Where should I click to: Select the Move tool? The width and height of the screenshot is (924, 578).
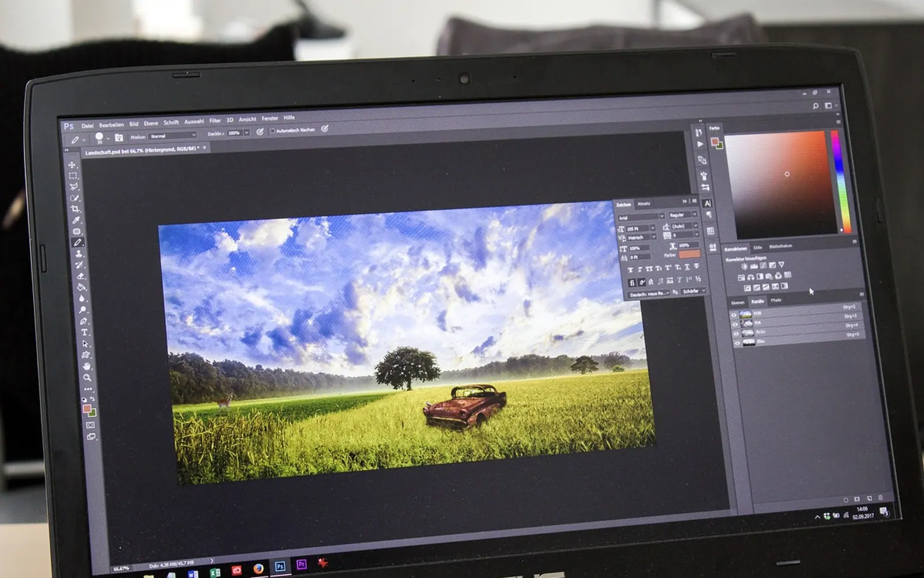point(72,165)
